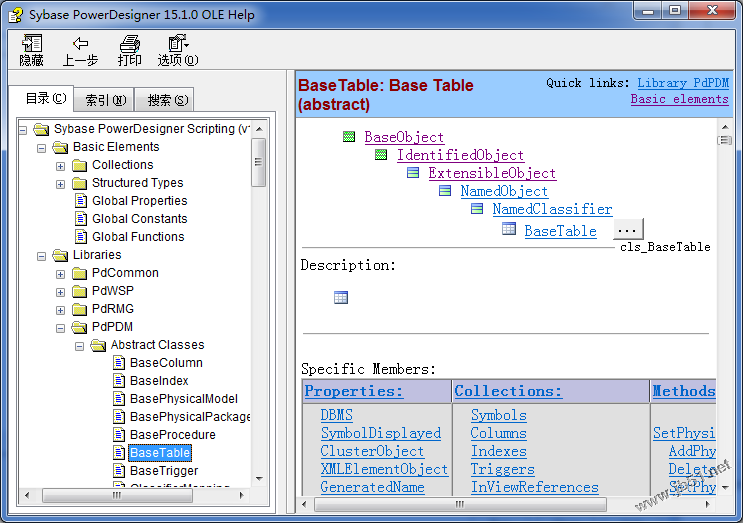This screenshot has height=523, width=743.
Task: Click the help icon in title bar
Action: click(15, 15)
